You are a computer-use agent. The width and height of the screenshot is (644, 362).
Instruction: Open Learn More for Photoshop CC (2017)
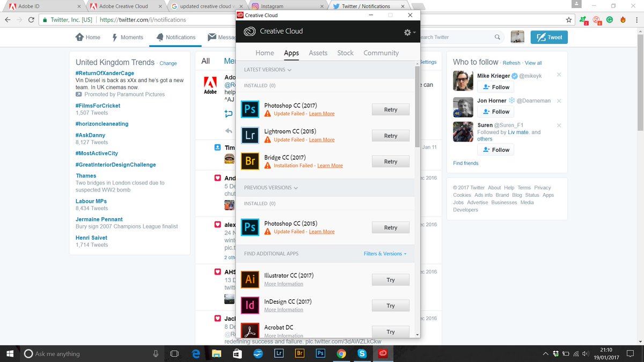[321, 114]
